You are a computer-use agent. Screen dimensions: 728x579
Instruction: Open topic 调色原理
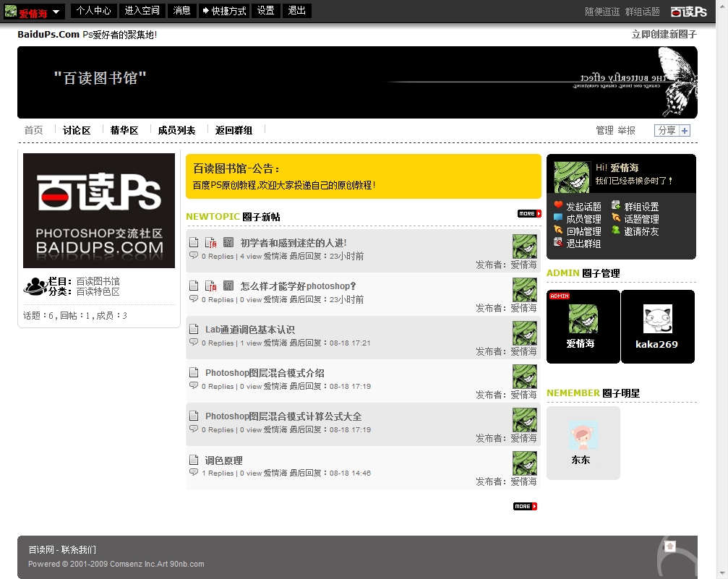tap(224, 460)
